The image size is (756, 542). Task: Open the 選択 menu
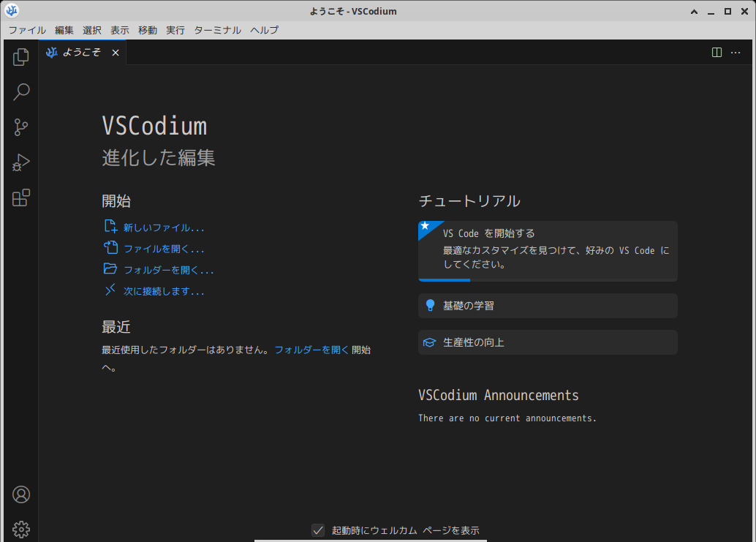pyautogui.click(x=92, y=30)
